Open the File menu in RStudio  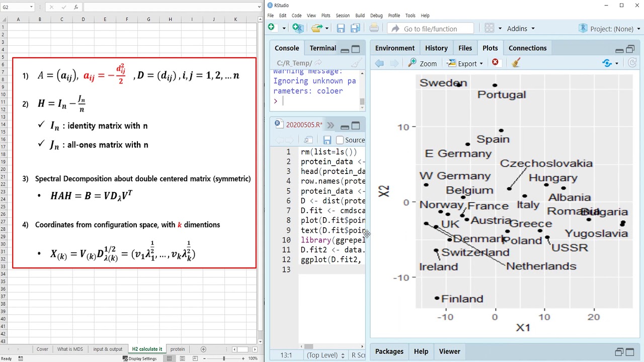pos(271,16)
